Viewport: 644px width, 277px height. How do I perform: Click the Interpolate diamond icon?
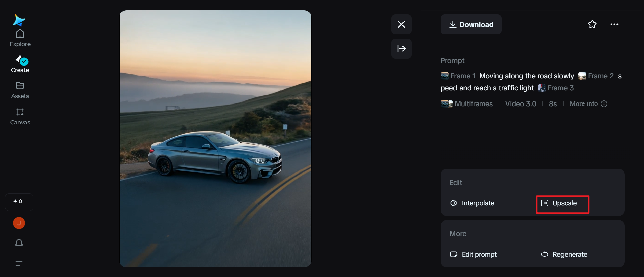(x=454, y=203)
